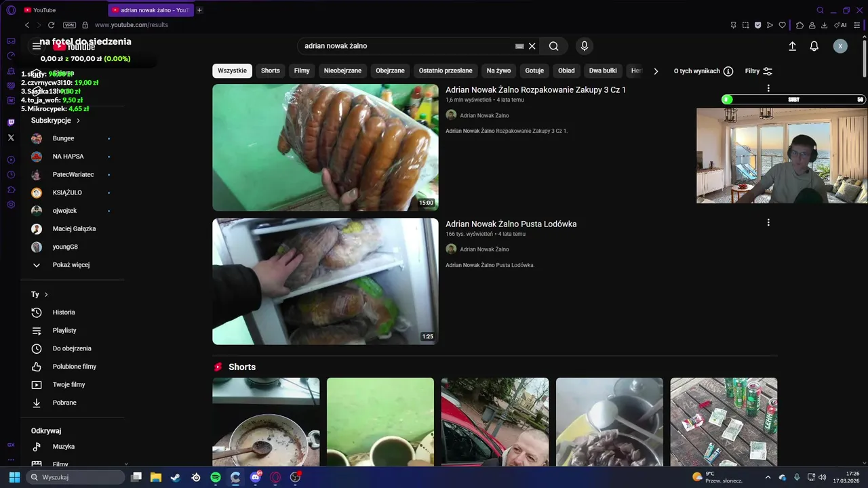This screenshot has width=868, height=488.
Task: Bookmark the page with the heart icon
Action: tap(782, 25)
